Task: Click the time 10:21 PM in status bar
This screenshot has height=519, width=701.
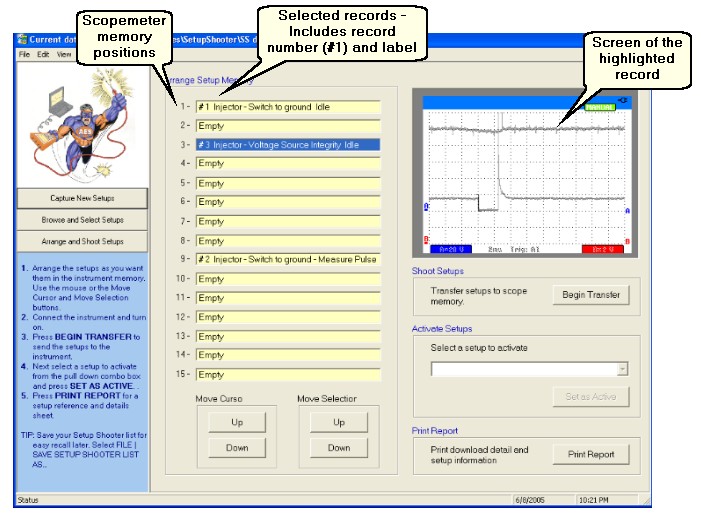Action: click(594, 500)
